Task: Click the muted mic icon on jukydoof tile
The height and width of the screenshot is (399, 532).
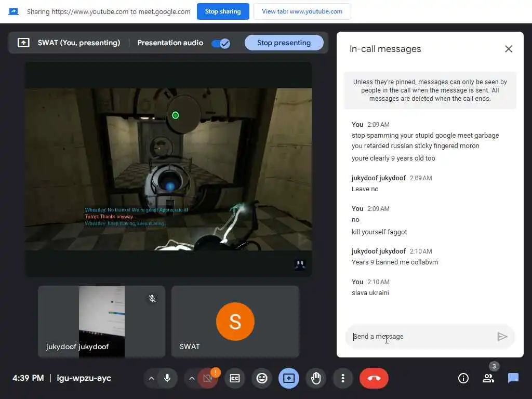Action: point(152,298)
